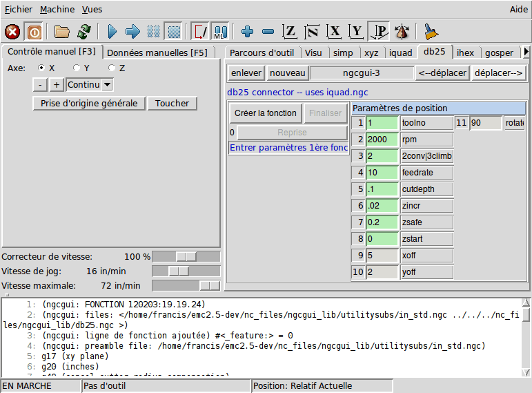Switch to perspective view icon P

379,32
